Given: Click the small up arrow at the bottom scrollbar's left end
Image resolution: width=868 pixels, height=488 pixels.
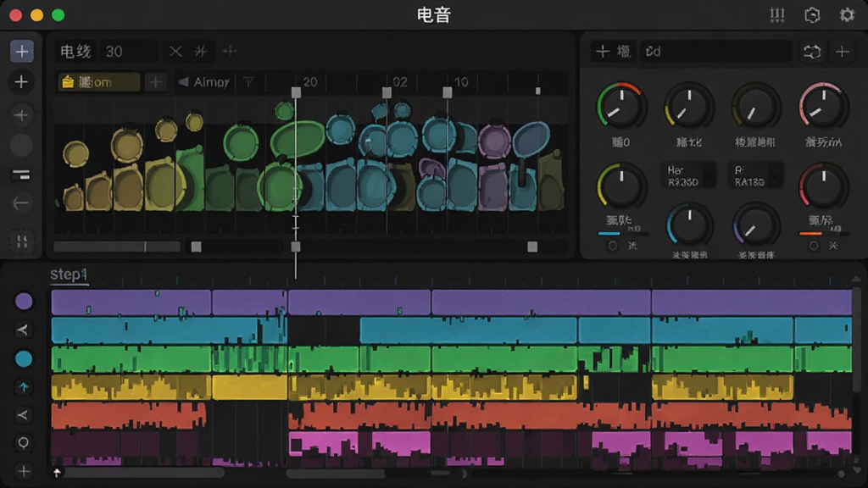Looking at the screenshot, I should [57, 473].
